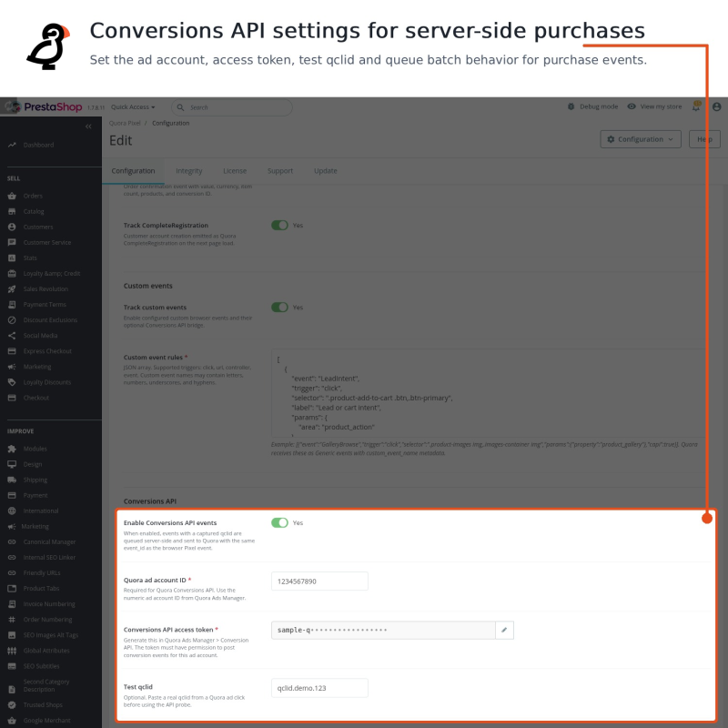This screenshot has height=728, width=728.
Task: Switch to Configuration tab
Action: 133,171
